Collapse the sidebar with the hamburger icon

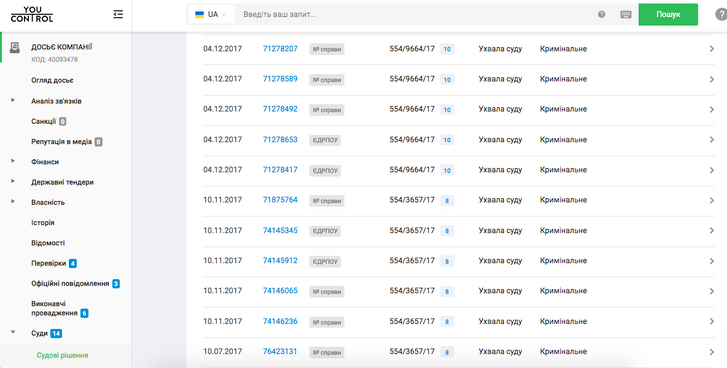pyautogui.click(x=118, y=14)
